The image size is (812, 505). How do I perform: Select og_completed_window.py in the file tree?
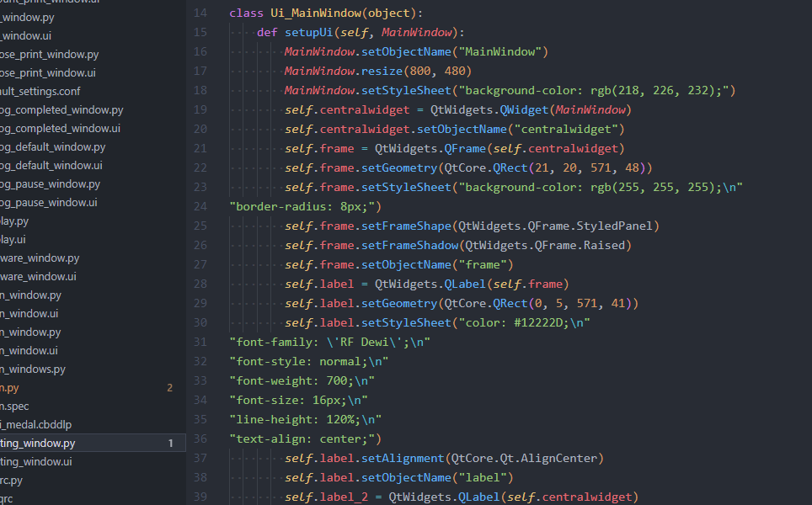(61, 110)
